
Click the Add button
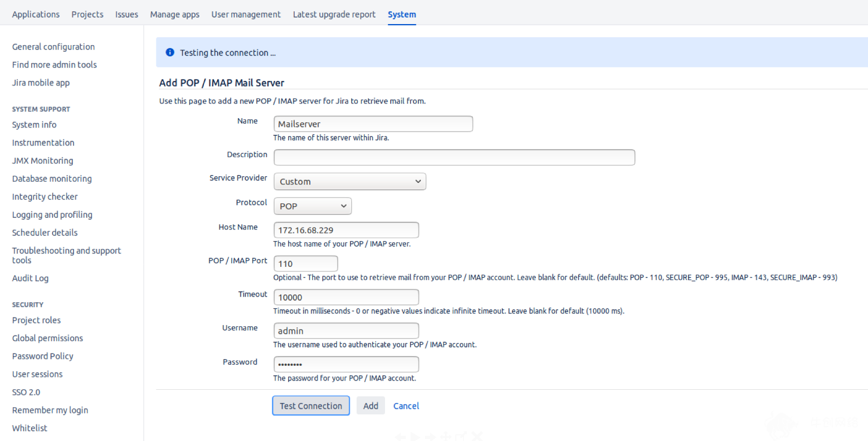(x=371, y=406)
